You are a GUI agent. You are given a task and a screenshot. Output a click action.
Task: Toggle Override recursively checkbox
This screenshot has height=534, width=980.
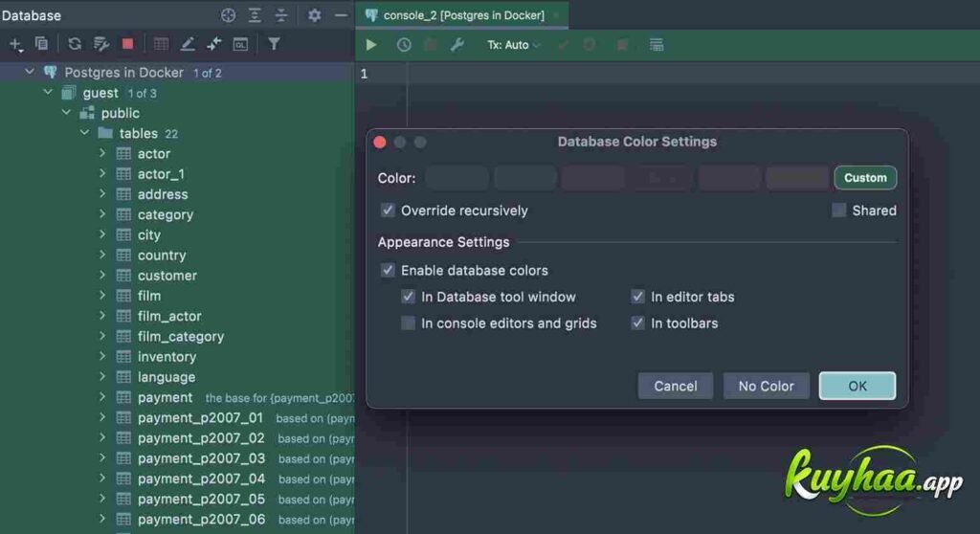(388, 211)
